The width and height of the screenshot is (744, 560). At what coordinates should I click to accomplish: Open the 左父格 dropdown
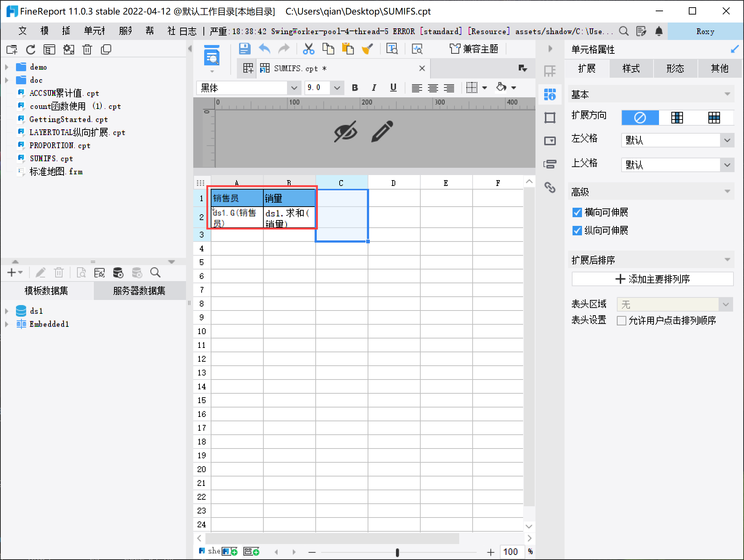click(727, 140)
